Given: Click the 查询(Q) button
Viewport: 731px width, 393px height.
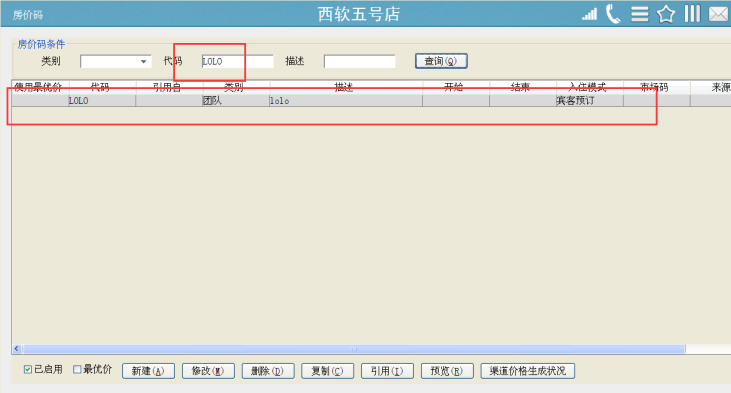Looking at the screenshot, I should (x=441, y=61).
